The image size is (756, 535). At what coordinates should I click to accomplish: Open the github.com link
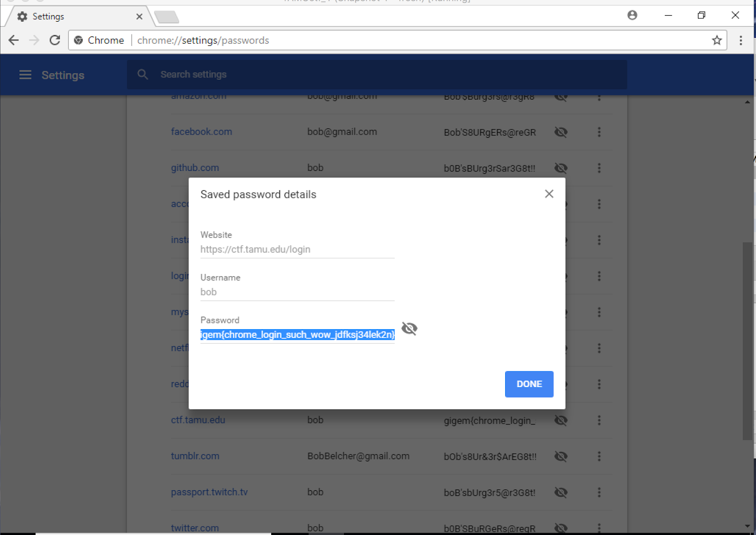[195, 168]
